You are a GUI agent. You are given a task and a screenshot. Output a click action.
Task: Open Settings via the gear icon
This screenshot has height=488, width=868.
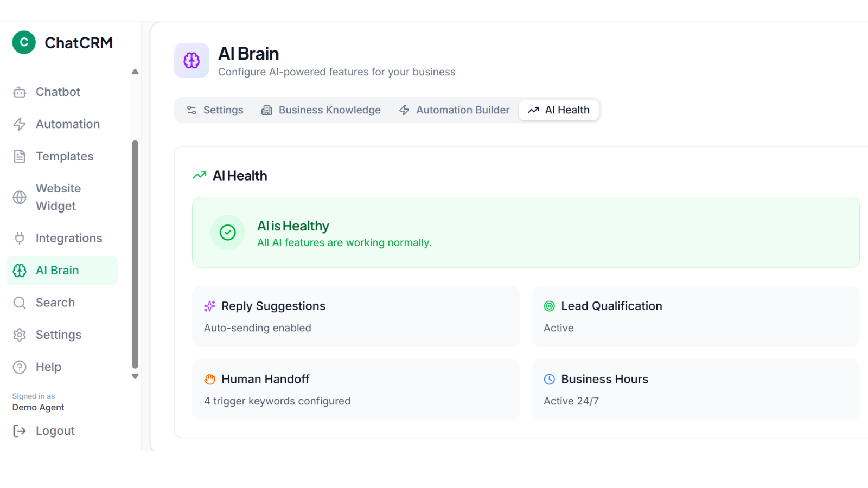click(x=20, y=335)
